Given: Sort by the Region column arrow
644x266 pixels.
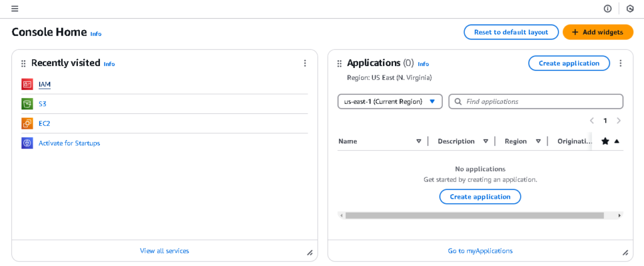Looking at the screenshot, I should click(538, 141).
